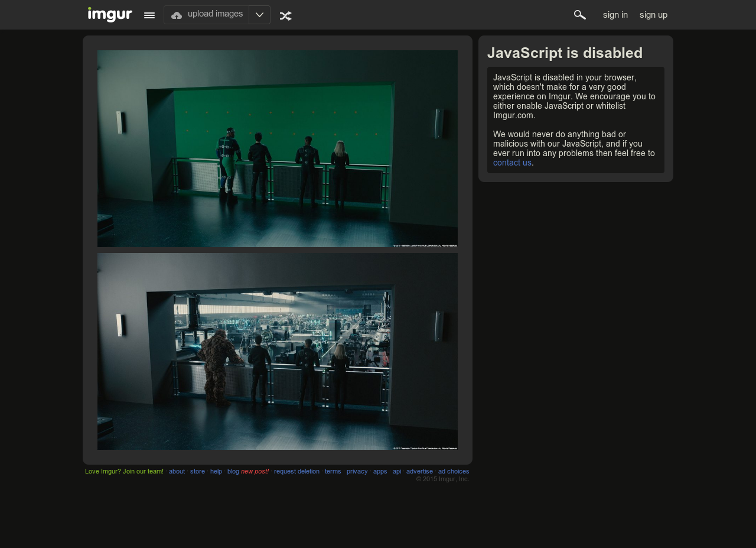Open the finished VFX scene image

tap(278, 351)
